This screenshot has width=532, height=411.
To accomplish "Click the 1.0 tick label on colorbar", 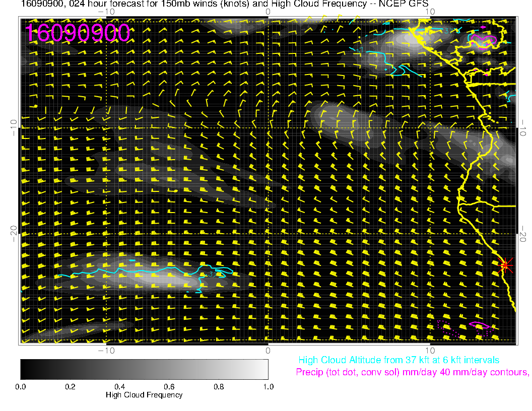I will pyautogui.click(x=268, y=387).
